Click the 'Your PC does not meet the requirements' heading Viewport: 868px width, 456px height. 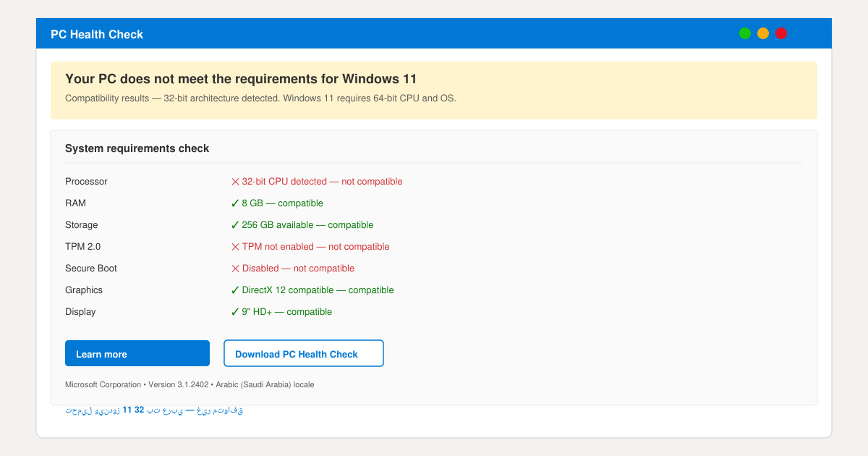click(241, 79)
